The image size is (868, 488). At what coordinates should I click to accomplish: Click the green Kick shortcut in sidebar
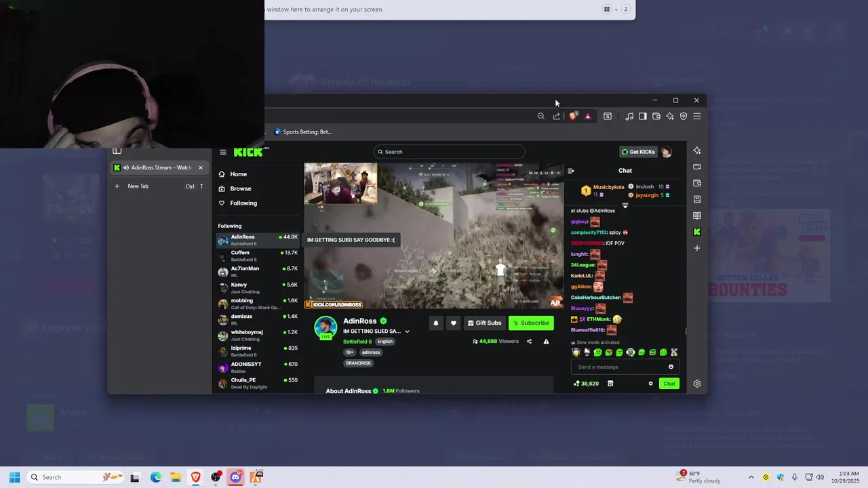click(x=697, y=232)
